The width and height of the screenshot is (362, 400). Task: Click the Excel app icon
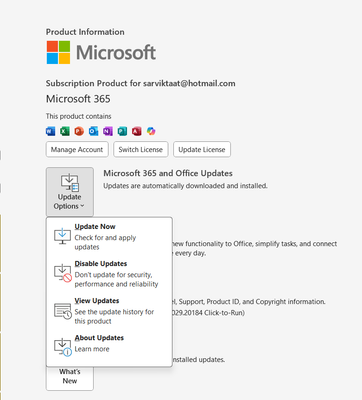[x=65, y=131]
